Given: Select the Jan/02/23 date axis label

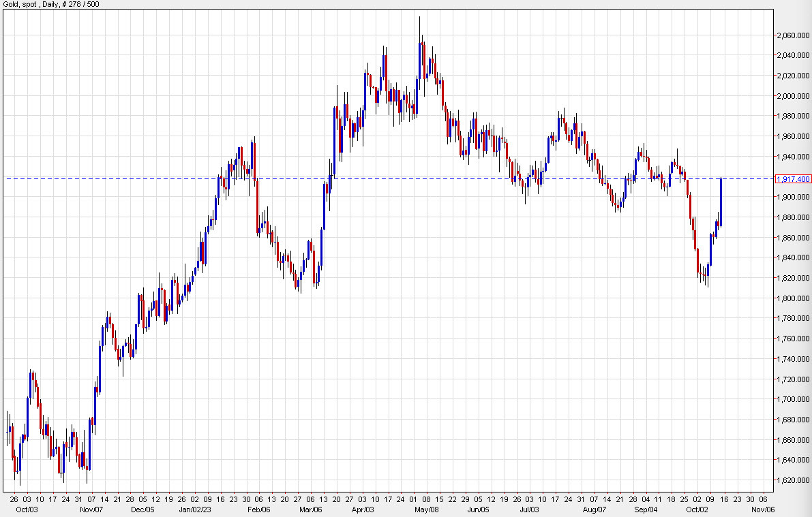Looking at the screenshot, I should pos(194,508).
